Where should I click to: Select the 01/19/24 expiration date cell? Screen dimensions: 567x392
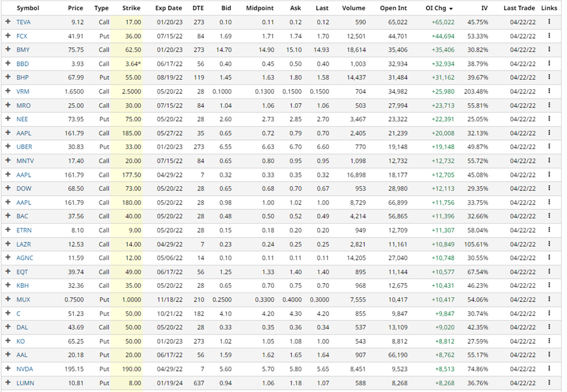[169, 383]
